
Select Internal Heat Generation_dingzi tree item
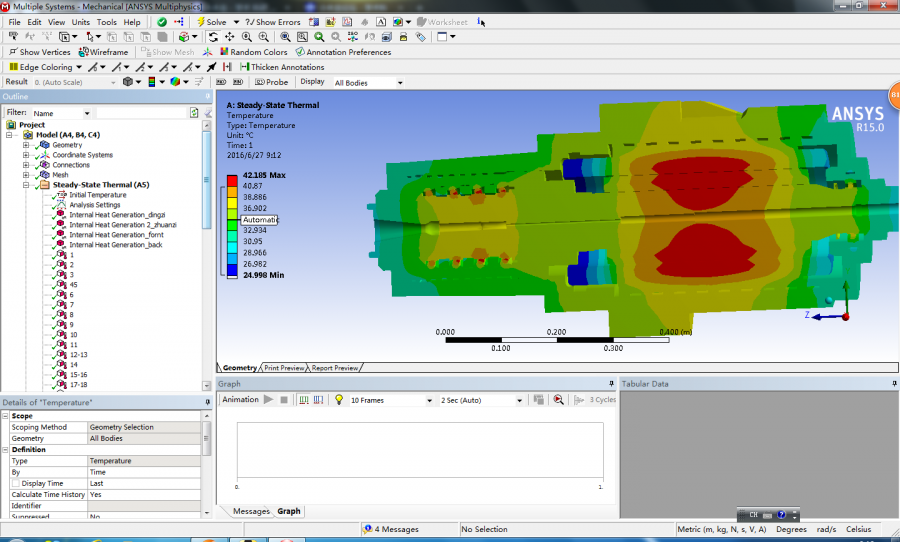pyautogui.click(x=117, y=215)
